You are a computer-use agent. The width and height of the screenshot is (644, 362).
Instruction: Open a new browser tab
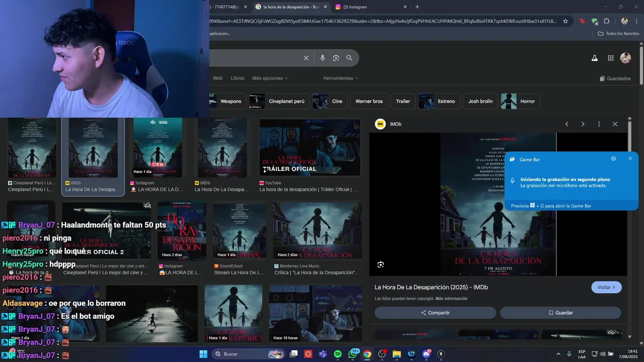click(417, 7)
